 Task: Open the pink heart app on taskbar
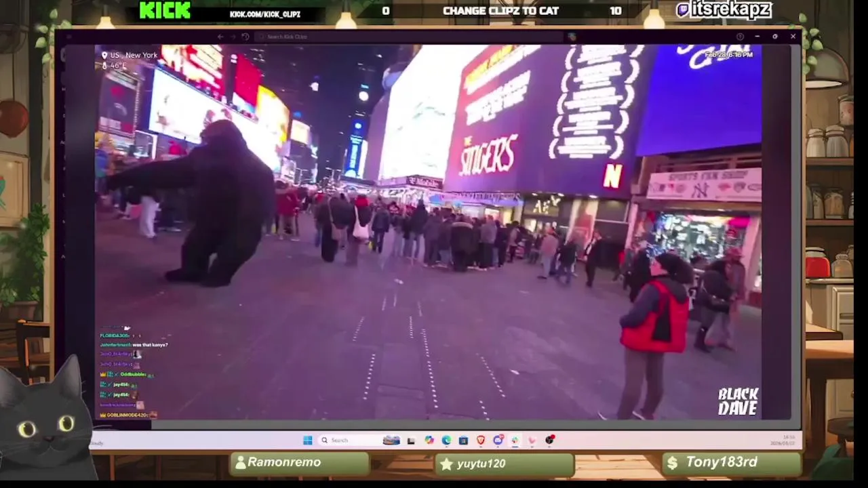pos(532,441)
